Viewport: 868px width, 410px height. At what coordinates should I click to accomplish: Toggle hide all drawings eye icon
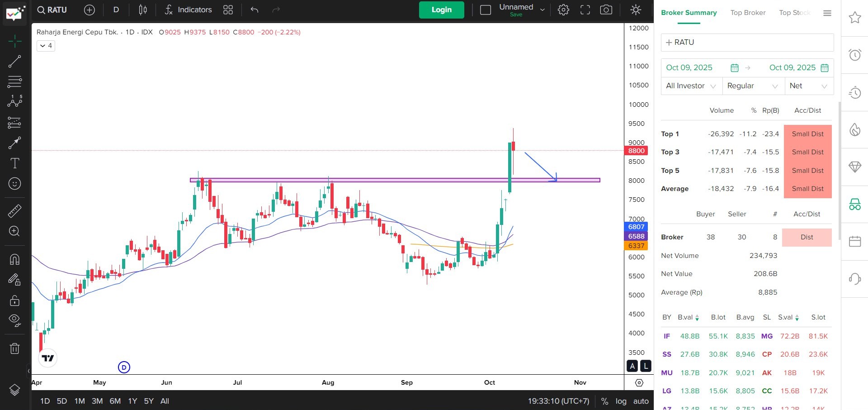[x=14, y=320]
